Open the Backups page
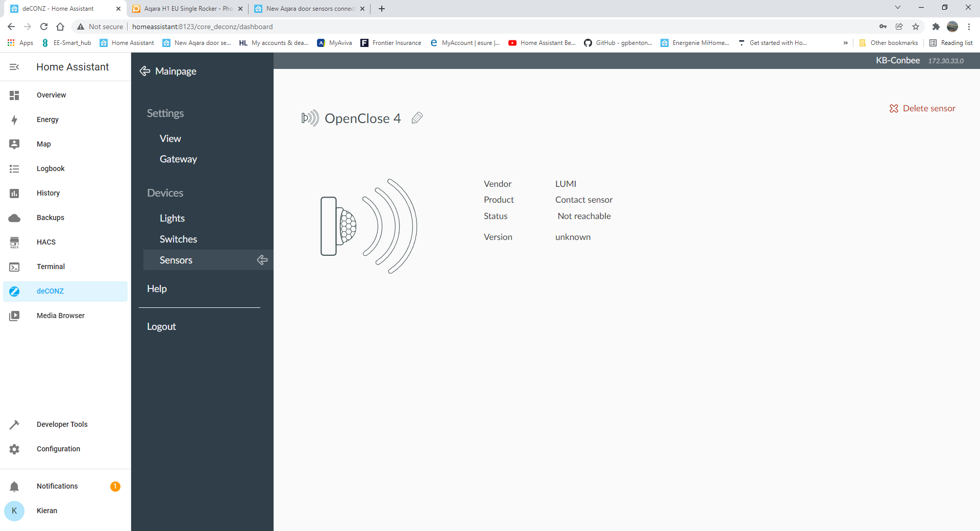Viewport: 980px width, 531px height. point(50,218)
